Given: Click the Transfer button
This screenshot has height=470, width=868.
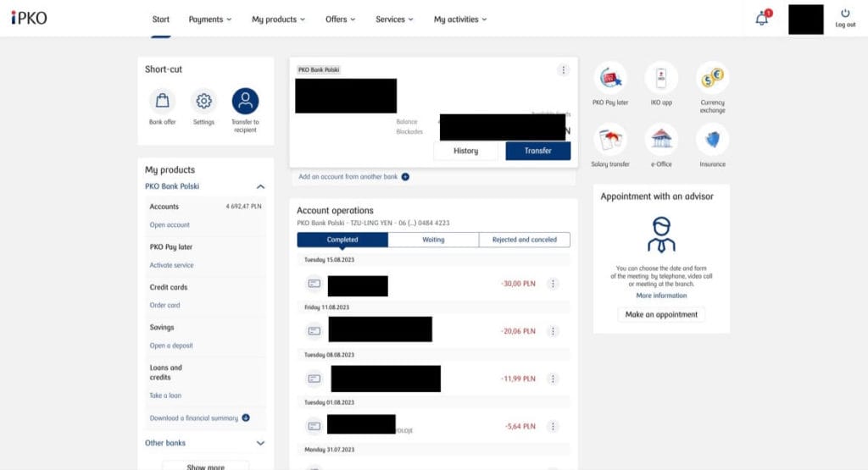Looking at the screenshot, I should [537, 151].
